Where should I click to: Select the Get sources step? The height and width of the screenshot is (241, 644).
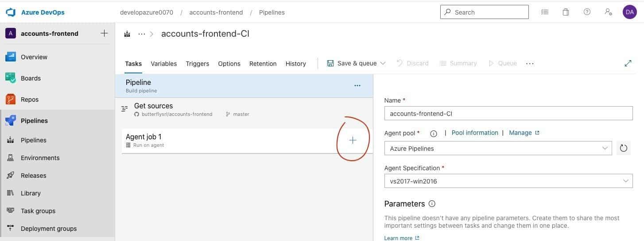244,109
